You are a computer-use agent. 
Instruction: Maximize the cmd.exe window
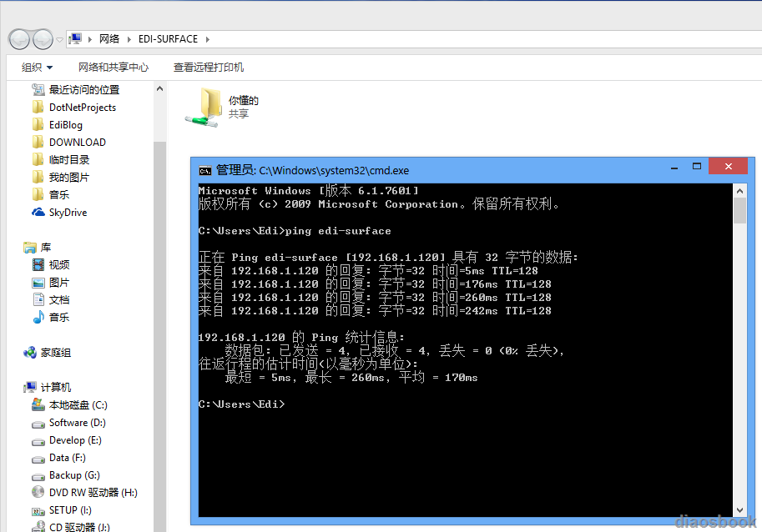(696, 167)
